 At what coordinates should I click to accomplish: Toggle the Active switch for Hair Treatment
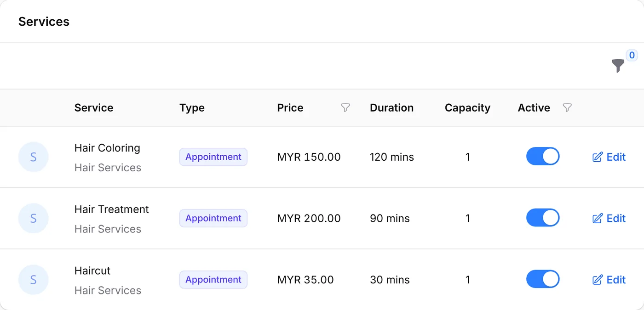click(x=543, y=218)
